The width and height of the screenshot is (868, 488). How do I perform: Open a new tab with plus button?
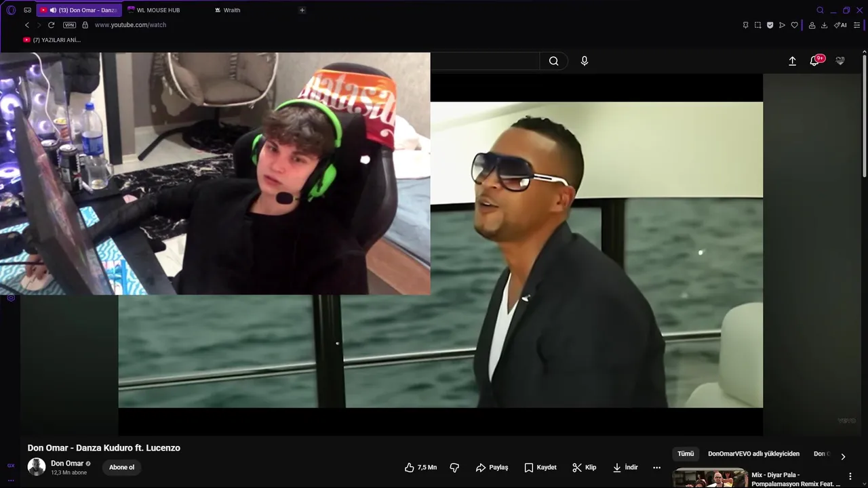[x=302, y=10]
